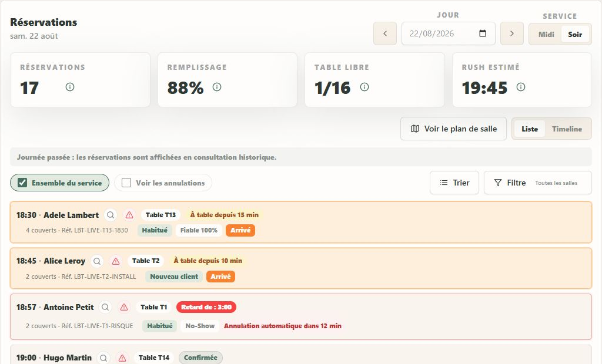Open the info icon beside Remplissage 88%
602x364 pixels.
coord(217,87)
